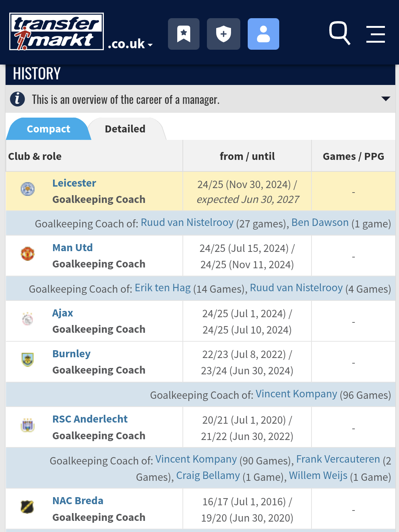Open the user profile icon
The height and width of the screenshot is (532, 399).
coord(263,34)
